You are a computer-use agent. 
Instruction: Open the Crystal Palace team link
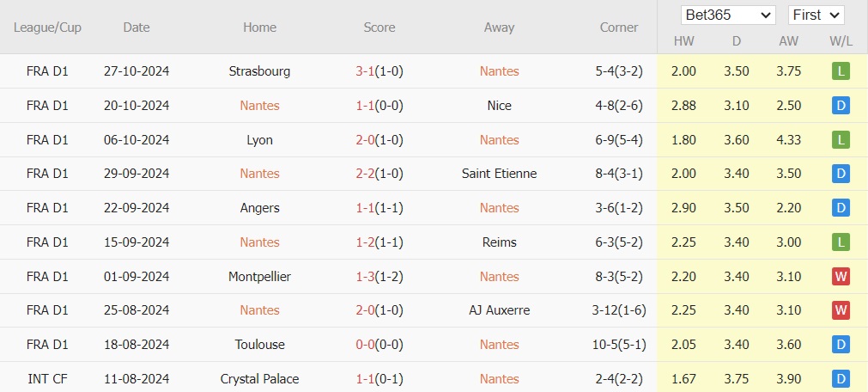click(x=259, y=378)
